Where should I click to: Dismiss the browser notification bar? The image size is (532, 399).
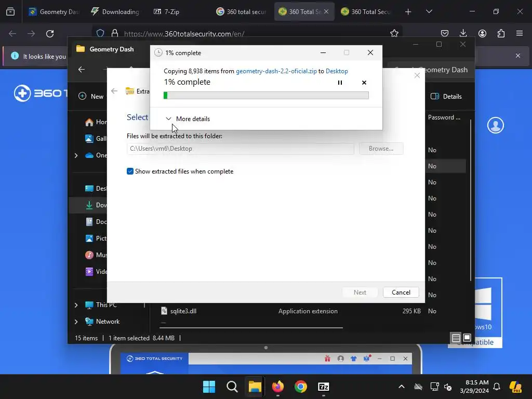point(518,56)
